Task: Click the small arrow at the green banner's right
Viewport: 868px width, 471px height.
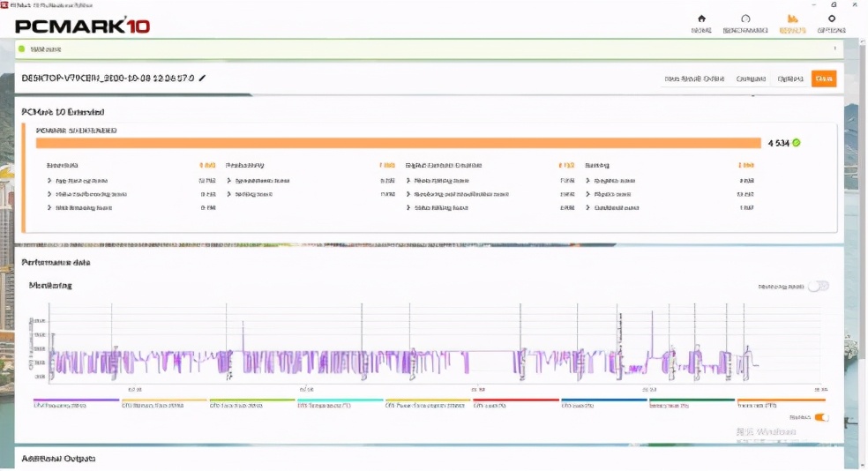Action: [834, 49]
